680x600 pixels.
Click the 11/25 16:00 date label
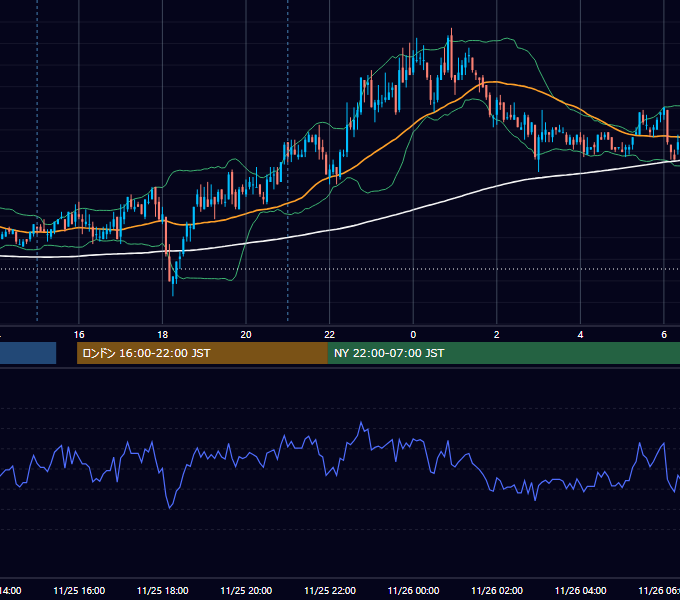pyautogui.click(x=79, y=590)
